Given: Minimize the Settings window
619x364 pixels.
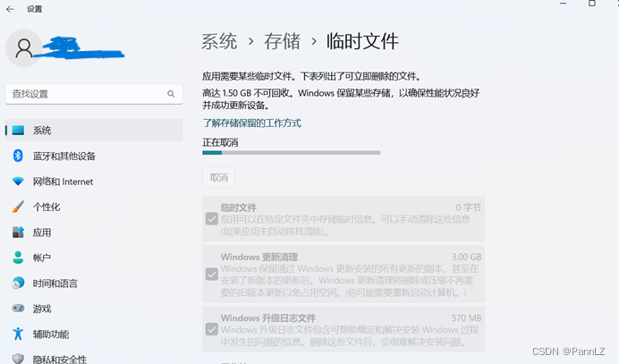Looking at the screenshot, I should (x=564, y=4).
